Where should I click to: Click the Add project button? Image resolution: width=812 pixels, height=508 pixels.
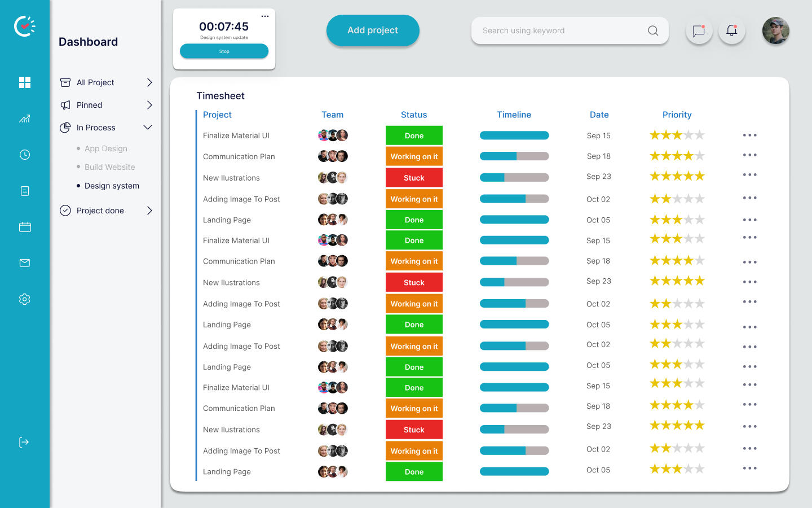(x=373, y=30)
